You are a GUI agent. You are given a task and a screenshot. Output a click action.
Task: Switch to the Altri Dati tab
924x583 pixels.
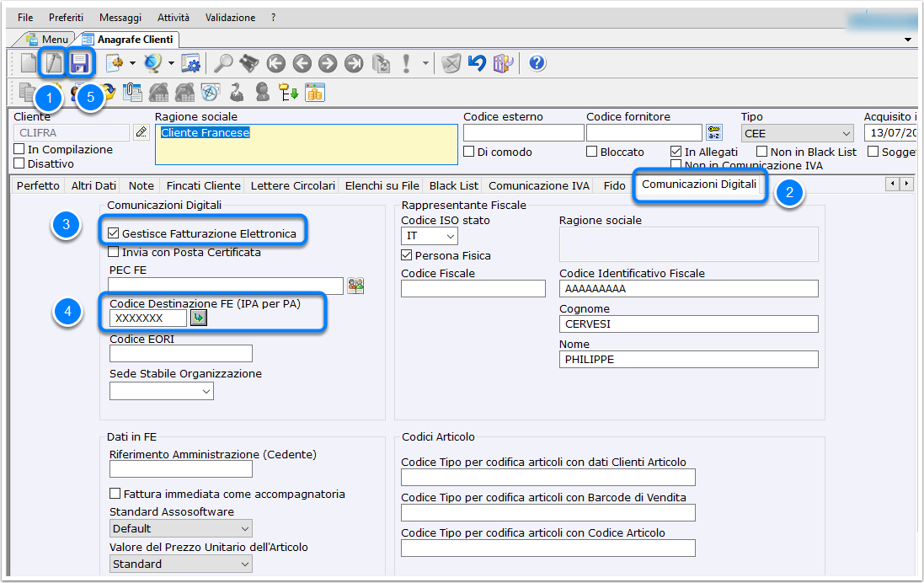coord(93,185)
